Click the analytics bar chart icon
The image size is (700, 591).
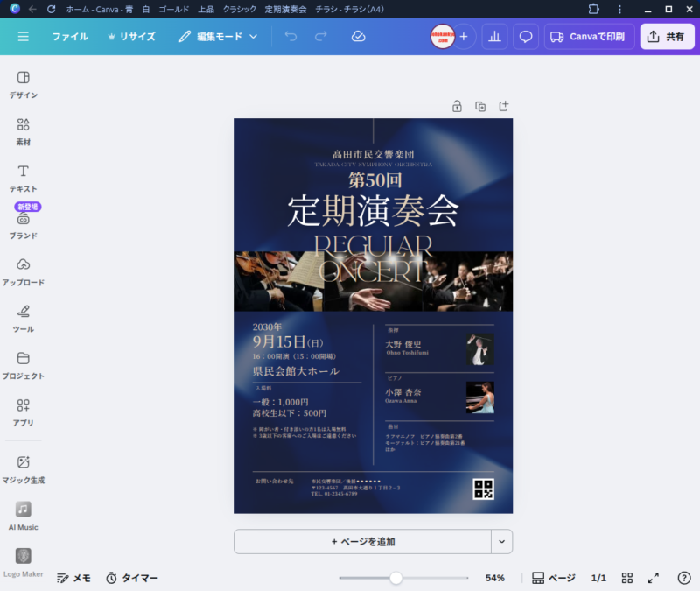point(494,37)
